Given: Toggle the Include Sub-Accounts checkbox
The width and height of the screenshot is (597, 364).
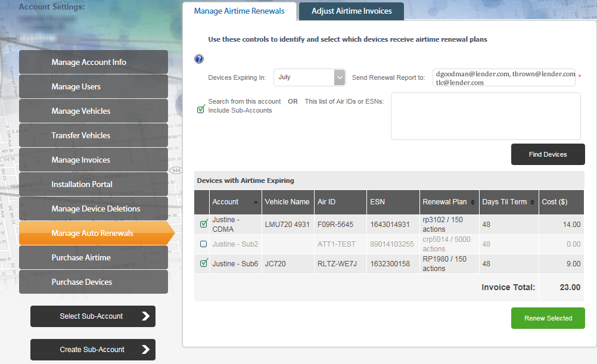Looking at the screenshot, I should 201,109.
